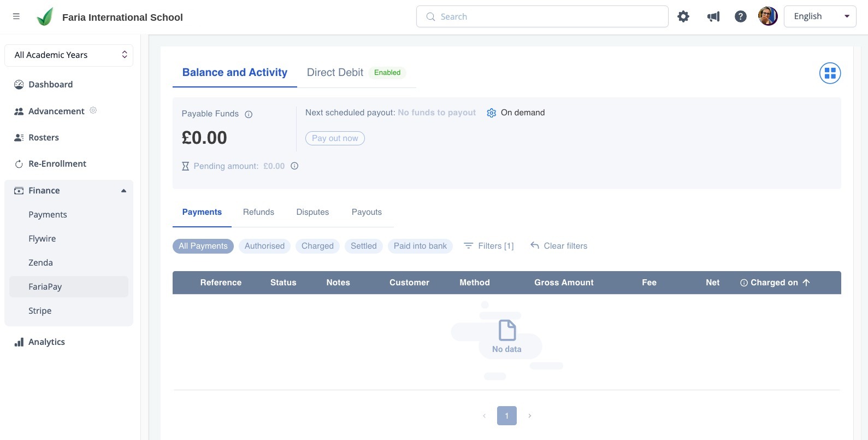Select the Settled filter chip
The width and height of the screenshot is (868, 440).
(364, 246)
